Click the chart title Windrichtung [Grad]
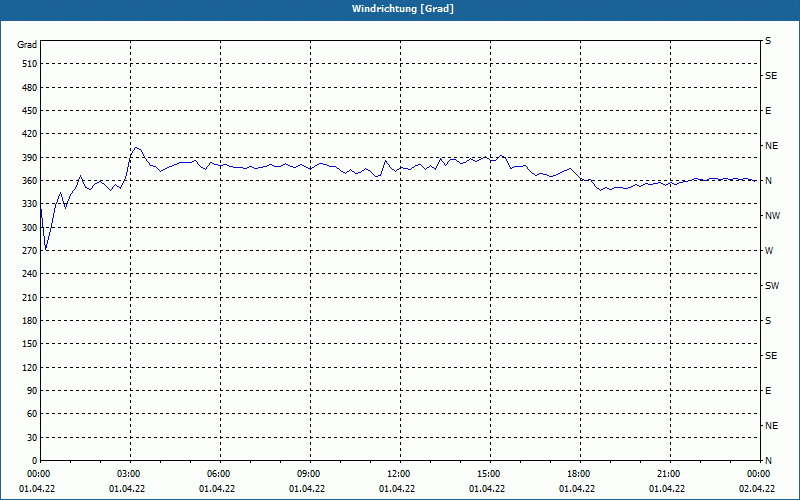 click(x=403, y=9)
